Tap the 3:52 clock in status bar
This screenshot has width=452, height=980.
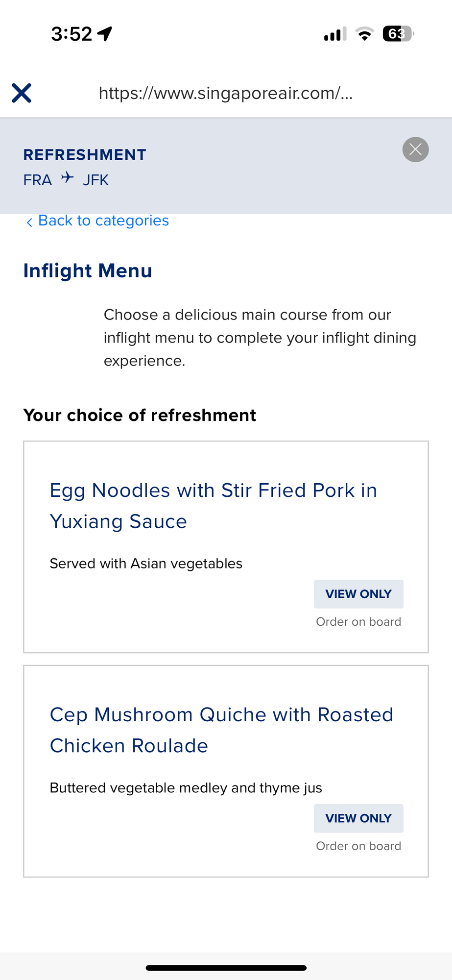71,34
